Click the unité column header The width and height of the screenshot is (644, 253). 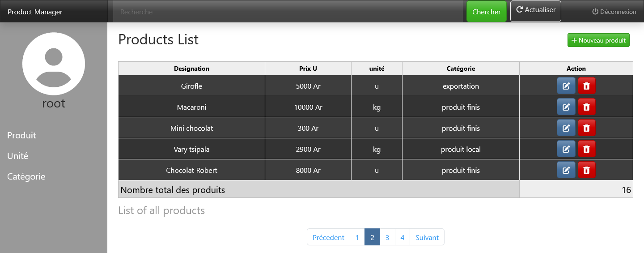pyautogui.click(x=377, y=69)
